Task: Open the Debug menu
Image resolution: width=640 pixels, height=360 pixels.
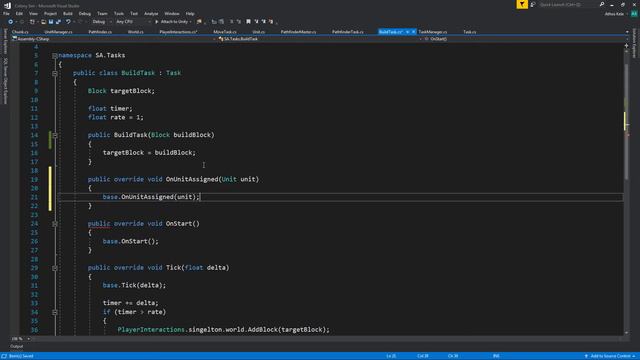Action: [84, 13]
